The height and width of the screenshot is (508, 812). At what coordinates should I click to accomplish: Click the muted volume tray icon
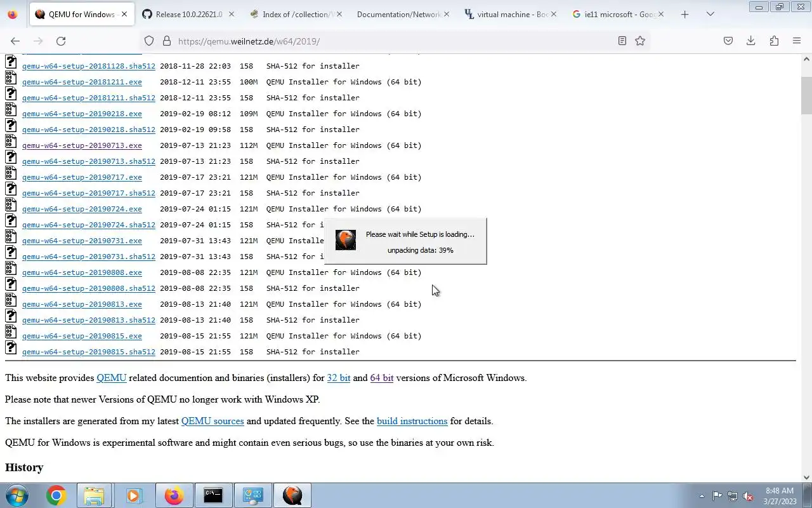point(749,496)
